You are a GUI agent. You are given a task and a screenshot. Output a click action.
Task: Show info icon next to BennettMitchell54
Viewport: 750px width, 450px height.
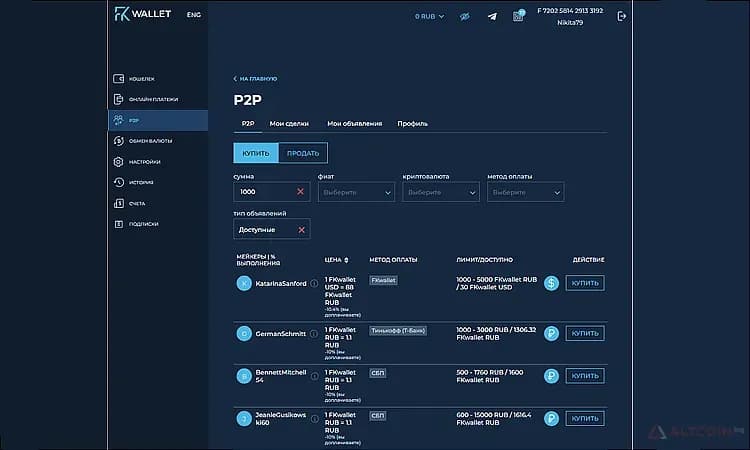[x=314, y=376]
